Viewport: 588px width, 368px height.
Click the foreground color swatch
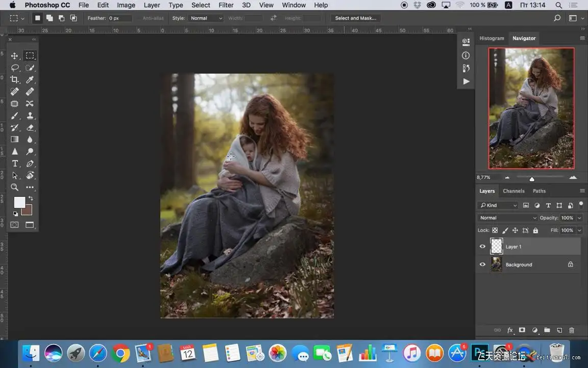pyautogui.click(x=19, y=202)
